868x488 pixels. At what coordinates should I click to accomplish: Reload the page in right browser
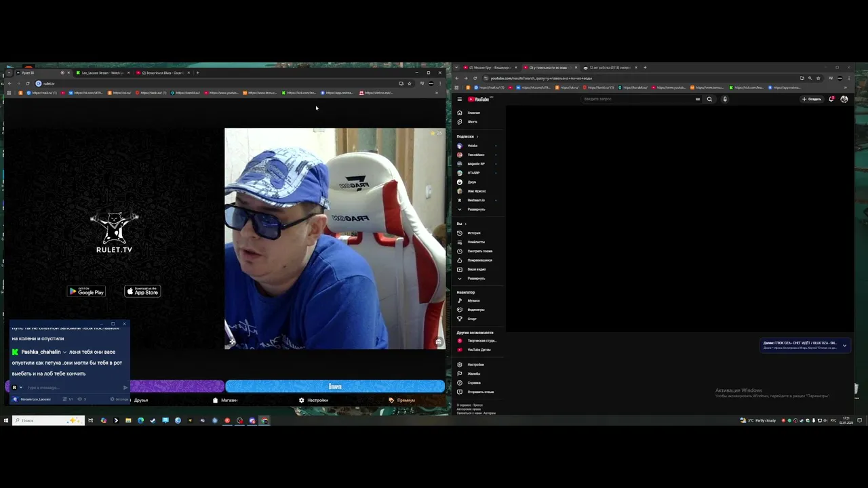[475, 78]
